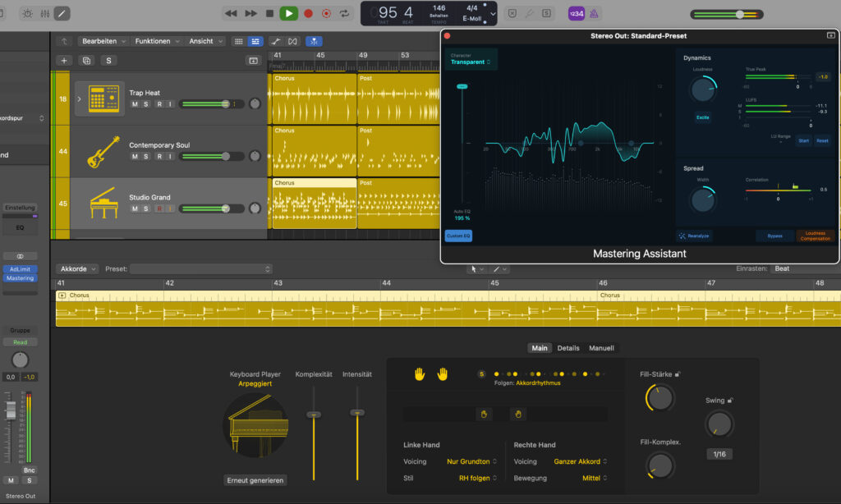Open the Ansicht menu
841x504 pixels.
[x=205, y=41]
